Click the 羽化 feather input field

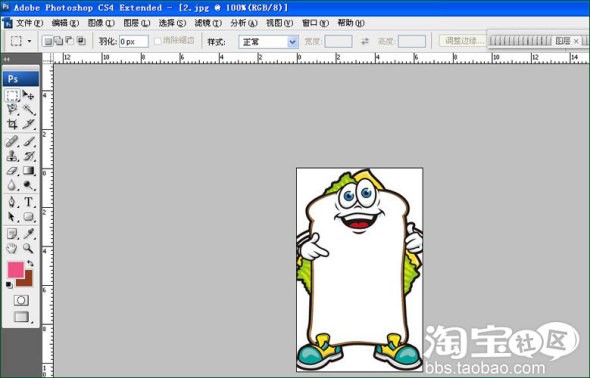(x=134, y=41)
